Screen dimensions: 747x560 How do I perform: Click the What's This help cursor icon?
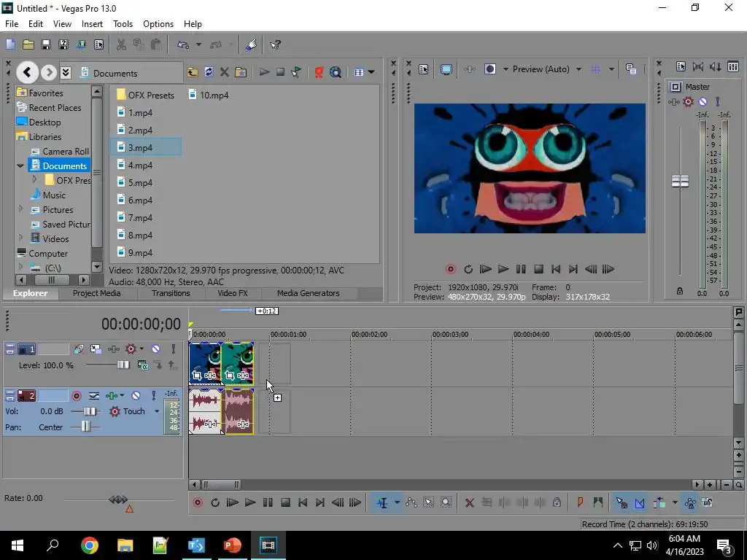pyautogui.click(x=275, y=44)
